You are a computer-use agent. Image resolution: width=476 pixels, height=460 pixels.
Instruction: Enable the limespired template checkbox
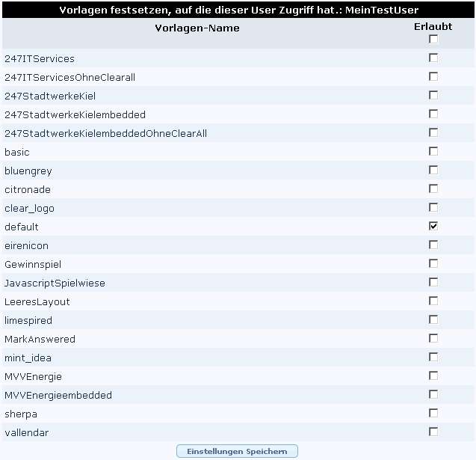433,319
